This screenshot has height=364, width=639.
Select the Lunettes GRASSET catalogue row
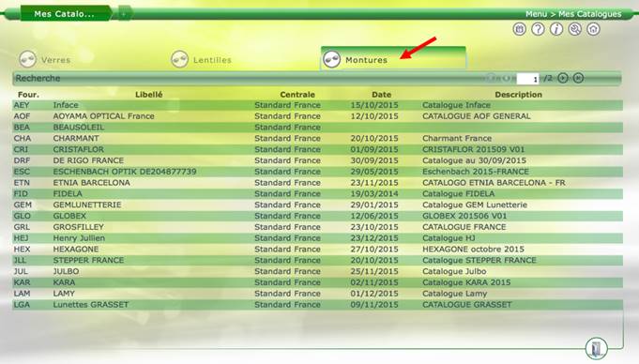(317, 305)
